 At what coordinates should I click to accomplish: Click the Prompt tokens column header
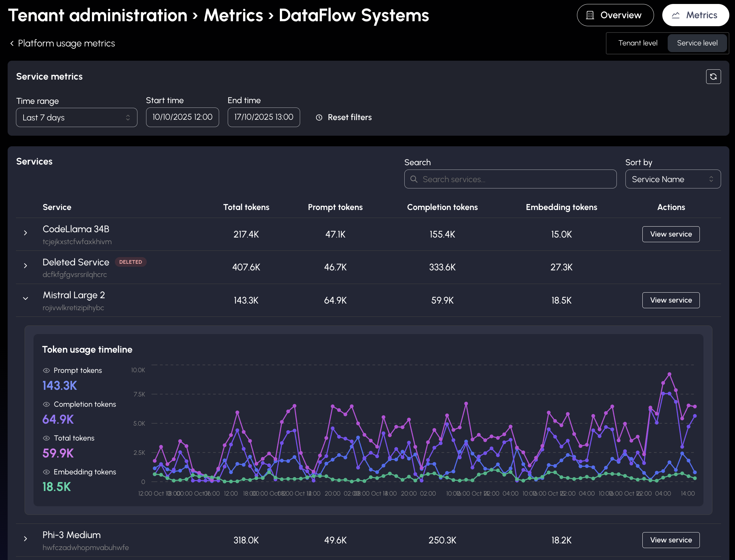coord(335,207)
